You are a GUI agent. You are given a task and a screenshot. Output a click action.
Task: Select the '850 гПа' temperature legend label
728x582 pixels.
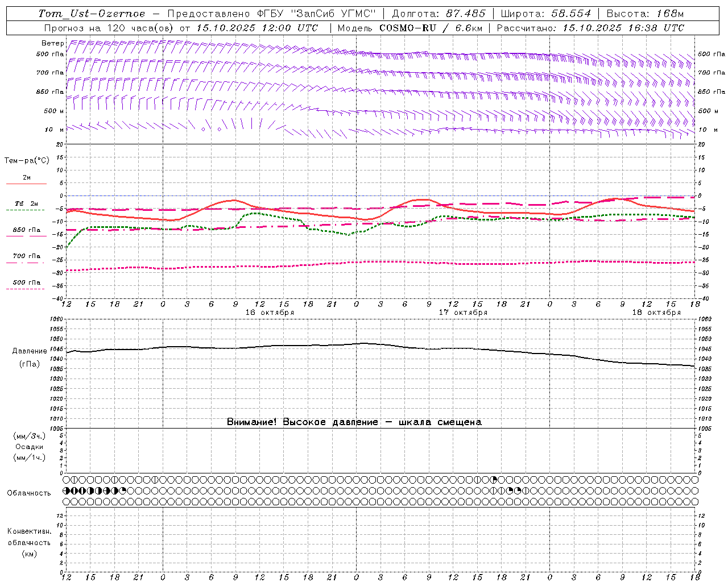(27, 230)
